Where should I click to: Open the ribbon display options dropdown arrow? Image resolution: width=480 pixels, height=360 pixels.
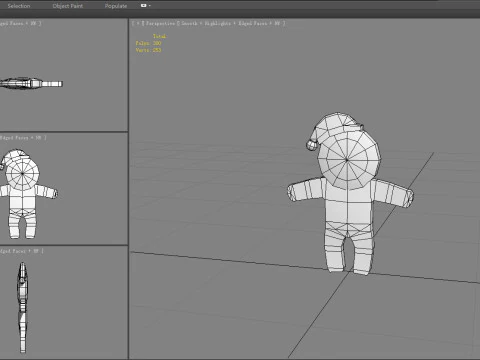(150, 6)
